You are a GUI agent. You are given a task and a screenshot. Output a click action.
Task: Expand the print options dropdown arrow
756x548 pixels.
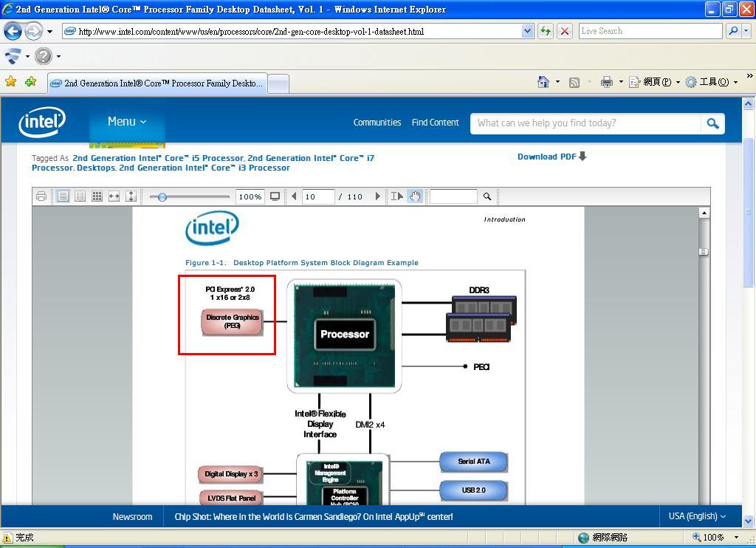(621, 82)
